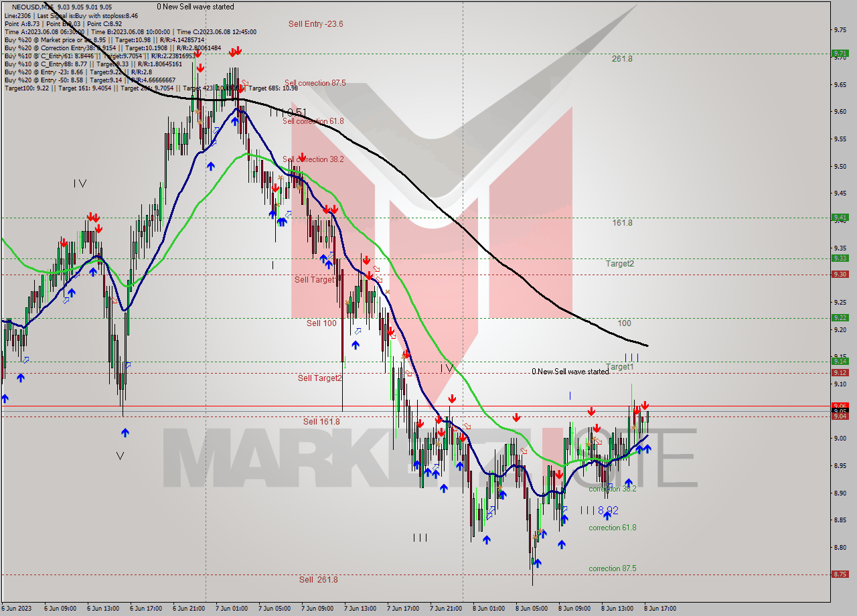The height and width of the screenshot is (616, 857).
Task: Select the red 9.30 price tag
Action: click(x=840, y=274)
